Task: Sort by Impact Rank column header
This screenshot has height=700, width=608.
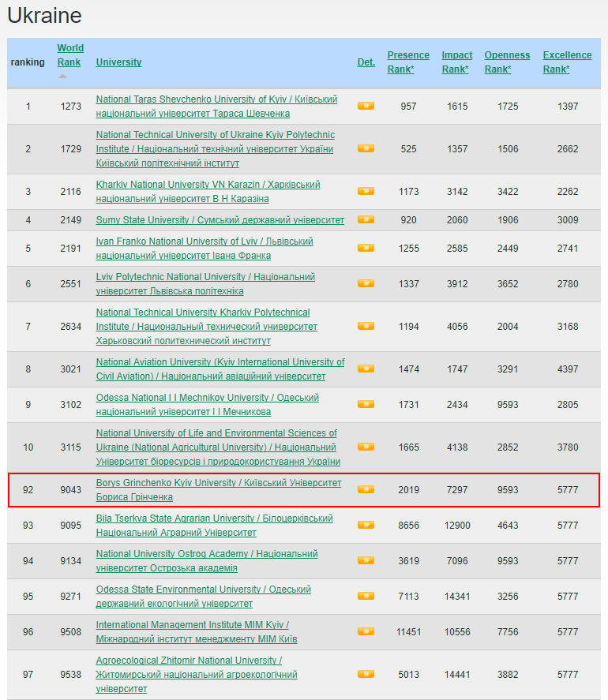Action: click(x=456, y=62)
